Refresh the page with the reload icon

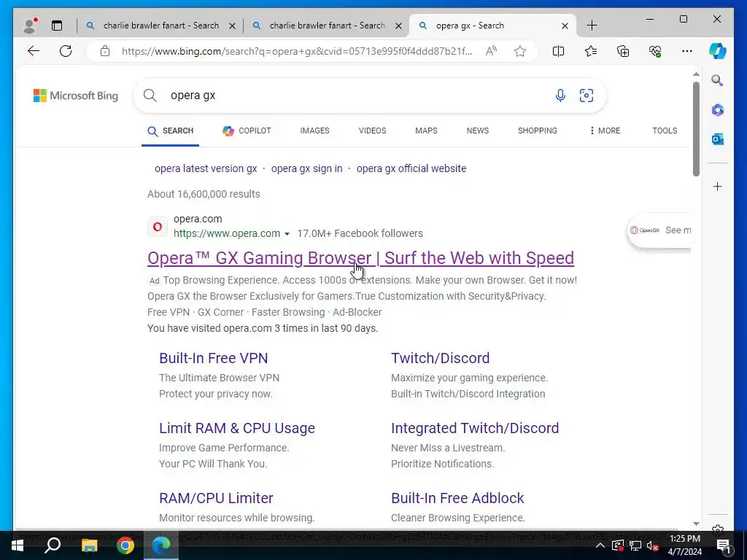(66, 51)
